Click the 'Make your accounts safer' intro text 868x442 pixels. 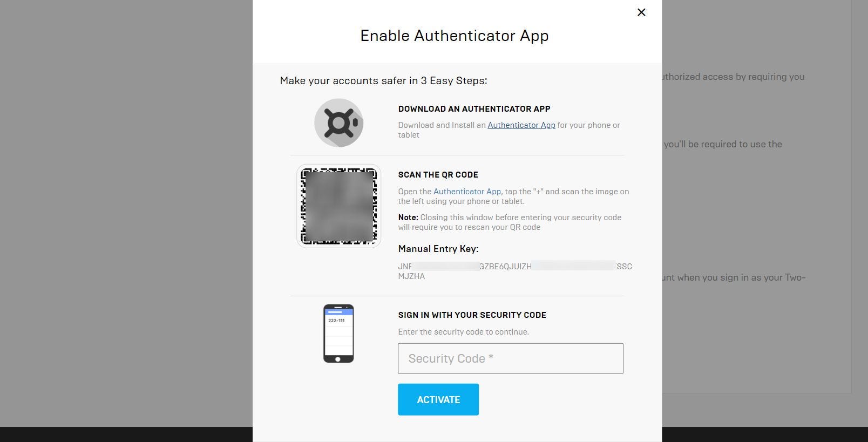pyautogui.click(x=383, y=81)
